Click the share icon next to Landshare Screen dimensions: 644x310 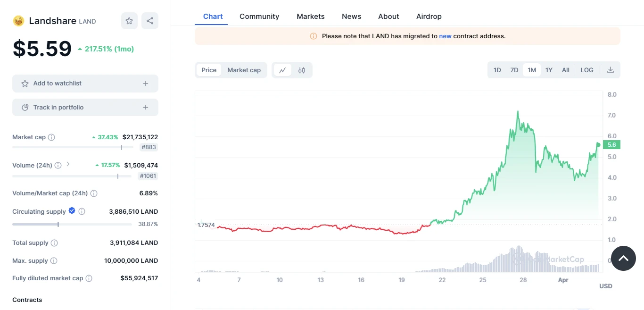(150, 21)
